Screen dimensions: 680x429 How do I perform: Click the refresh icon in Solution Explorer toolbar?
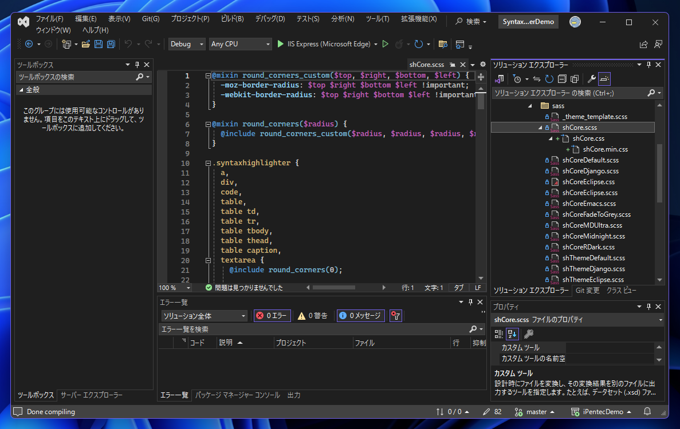549,78
